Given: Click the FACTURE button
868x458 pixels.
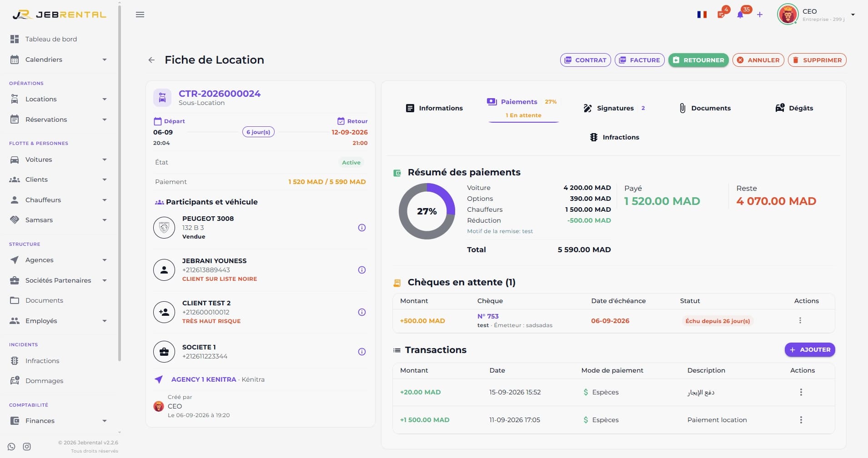Looking at the screenshot, I should [640, 60].
